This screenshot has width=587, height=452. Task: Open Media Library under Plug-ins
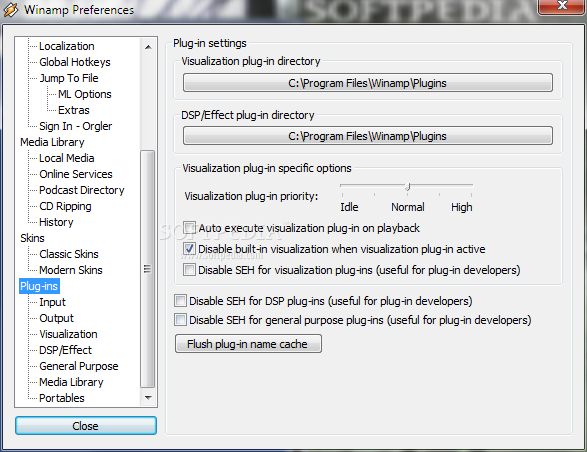point(71,382)
